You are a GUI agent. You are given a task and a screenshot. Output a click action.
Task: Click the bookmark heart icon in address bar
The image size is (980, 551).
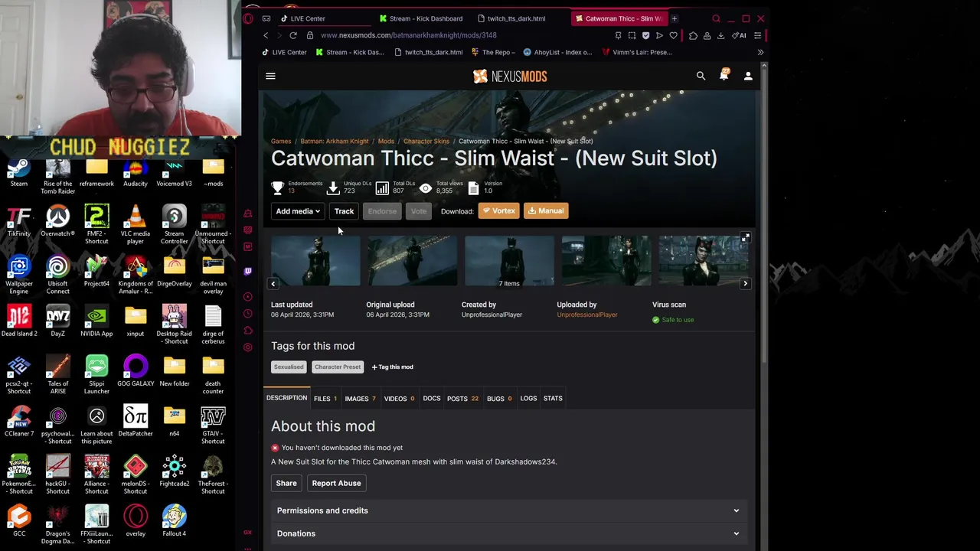pos(673,35)
